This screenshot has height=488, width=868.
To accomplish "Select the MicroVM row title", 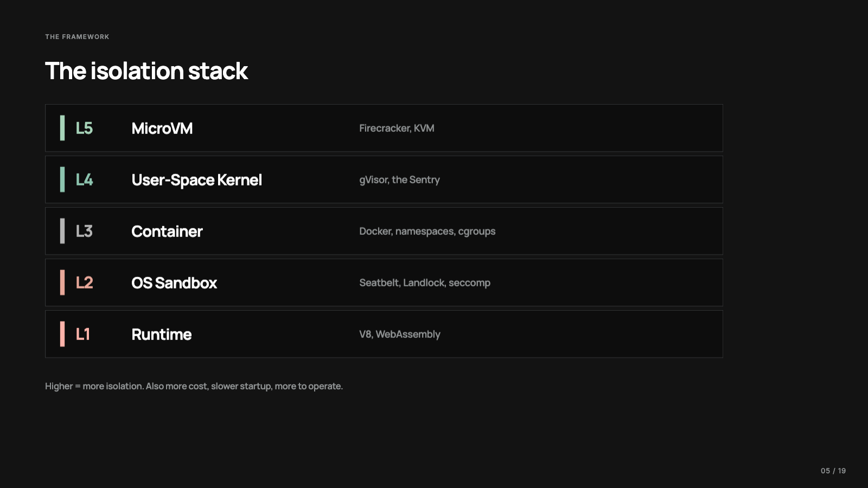I will 162,129.
